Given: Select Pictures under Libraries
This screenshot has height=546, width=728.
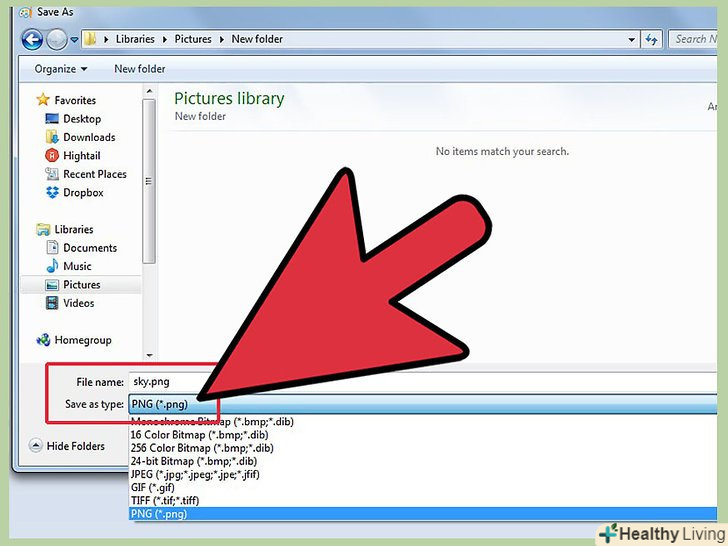Looking at the screenshot, I should [x=82, y=285].
